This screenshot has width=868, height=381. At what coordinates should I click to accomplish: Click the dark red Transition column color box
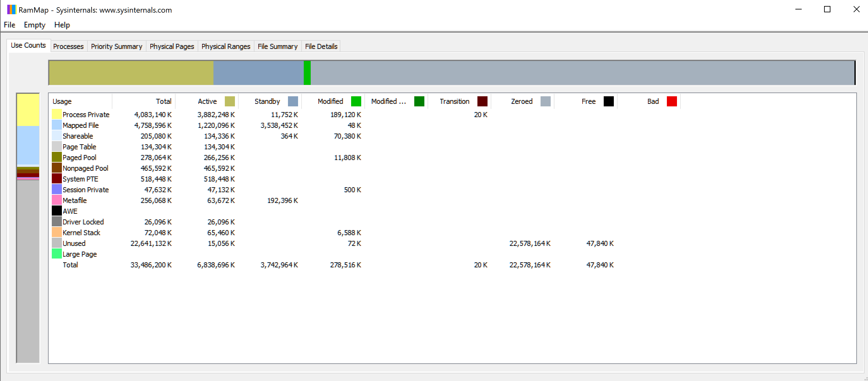[482, 101]
